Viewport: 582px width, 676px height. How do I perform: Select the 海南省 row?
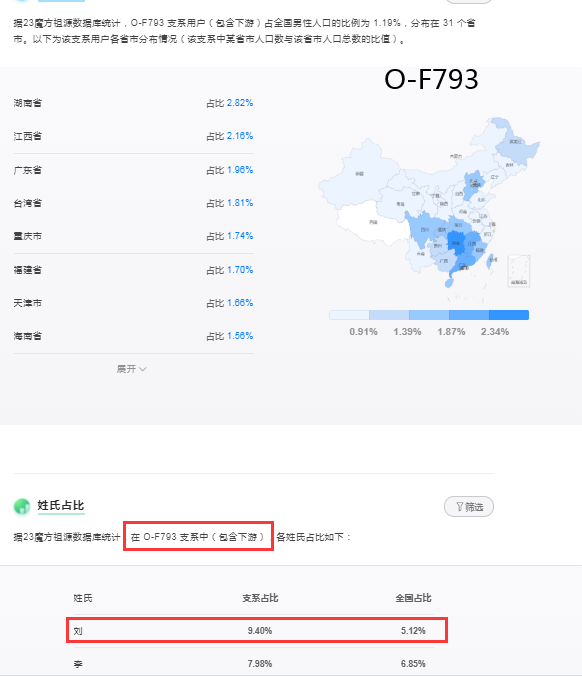point(133,336)
